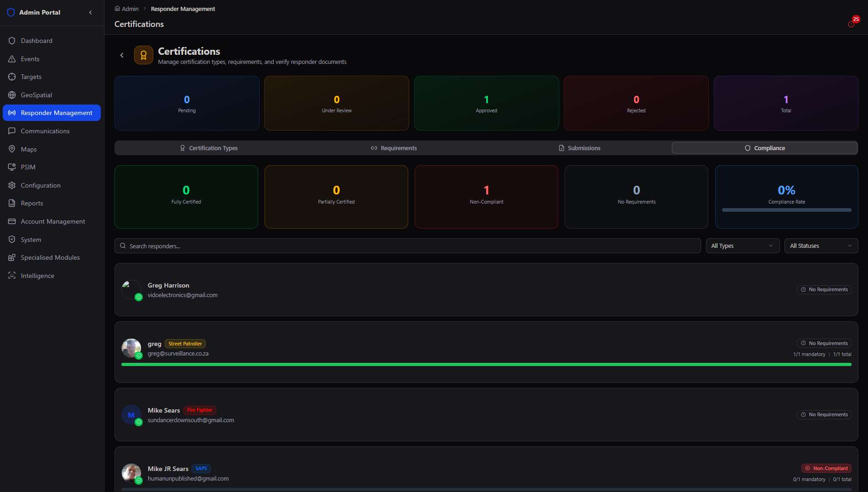
Task: Click the SAPS tag
Action: pyautogui.click(x=201, y=469)
